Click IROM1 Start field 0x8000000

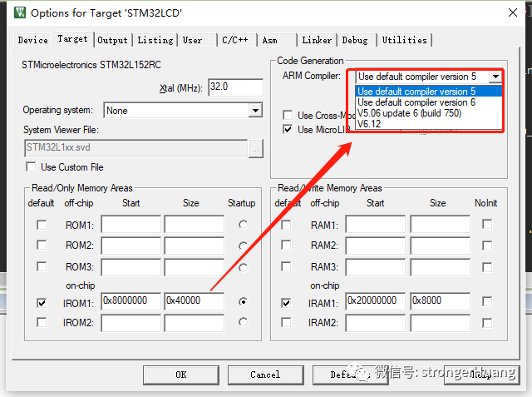pyautogui.click(x=131, y=301)
